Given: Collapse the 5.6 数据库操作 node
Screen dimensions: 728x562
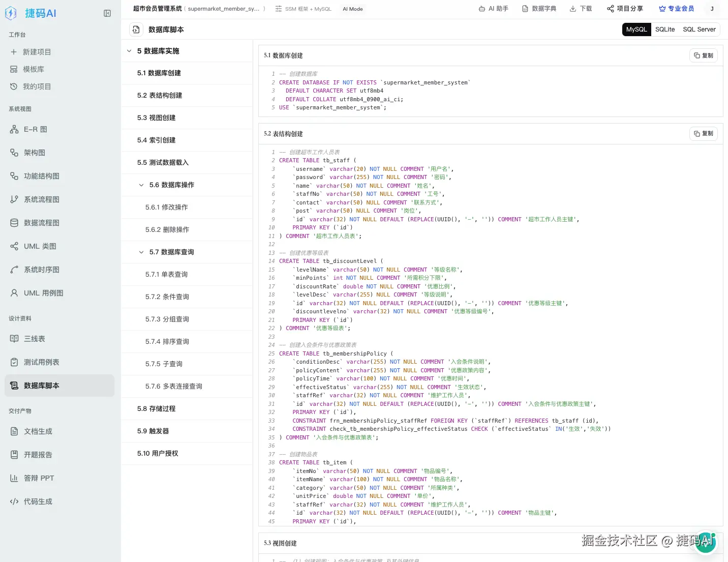Looking at the screenshot, I should [x=141, y=185].
